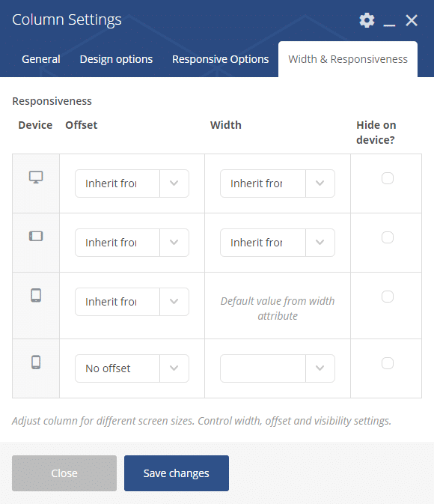
Task: Click the 'Responsiveness' section label
Action: coord(52,101)
